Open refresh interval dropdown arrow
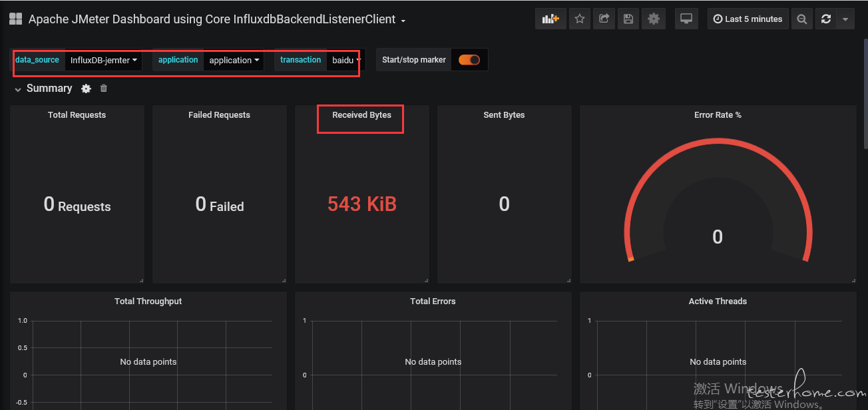Viewport: 868px width, 410px height. 845,19
